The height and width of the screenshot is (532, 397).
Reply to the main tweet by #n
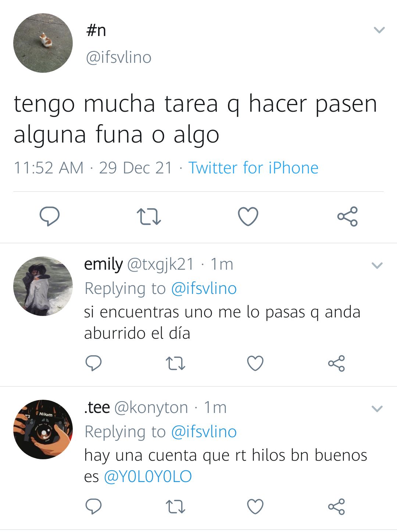(50, 216)
